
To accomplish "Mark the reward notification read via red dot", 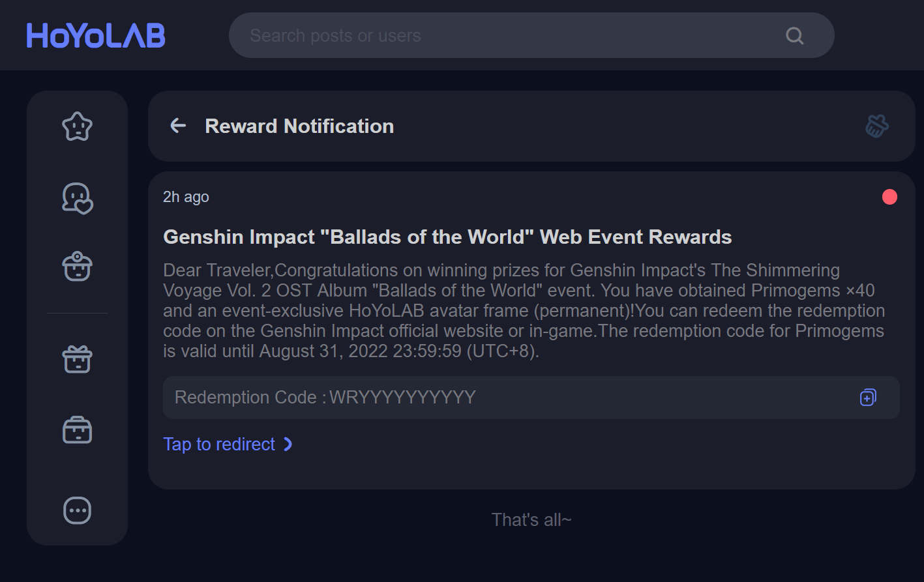I will [x=889, y=196].
